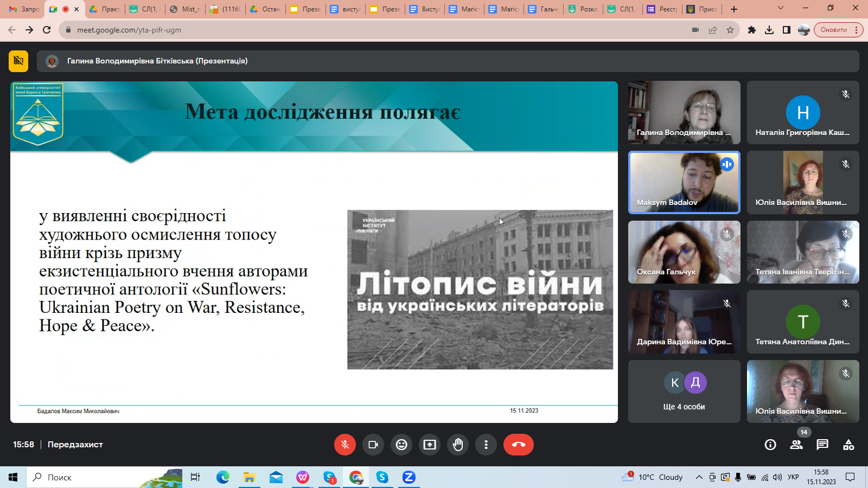Screen dimensions: 868x488
Task: Open more options three-dot menu
Action: pyautogui.click(x=486, y=445)
